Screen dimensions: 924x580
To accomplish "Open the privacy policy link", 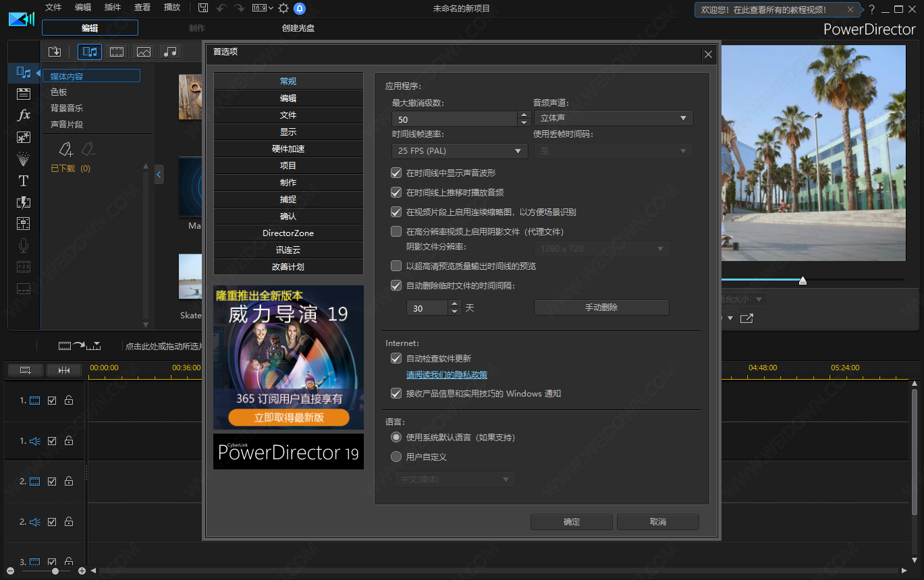I will (447, 375).
